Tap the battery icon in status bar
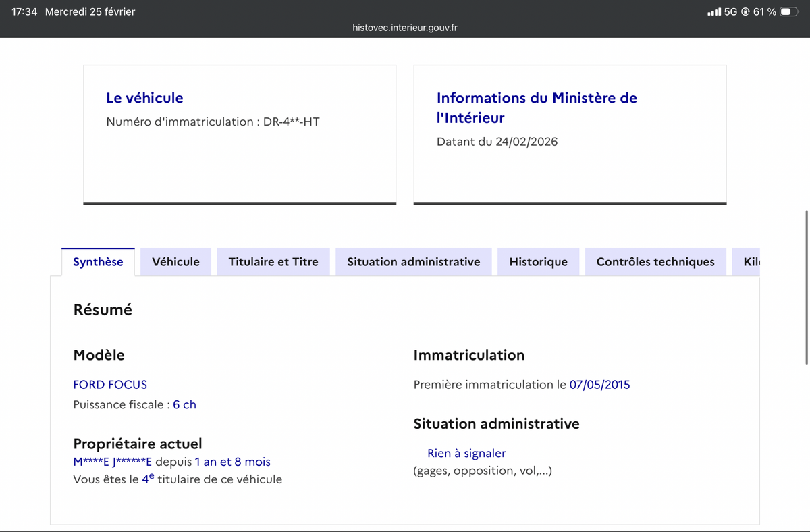Viewport: 810px width, 532px height. tap(789, 12)
